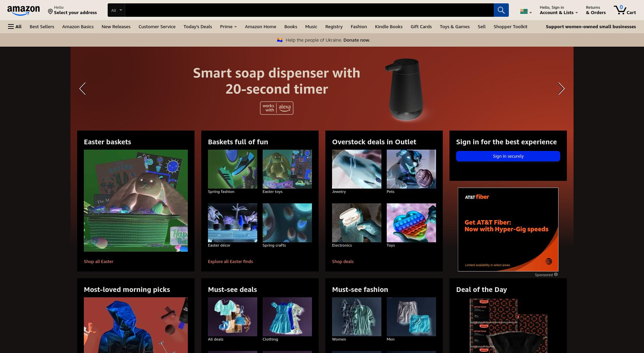Go to New Releases
Screen dimensions: 644x353
coord(116,27)
